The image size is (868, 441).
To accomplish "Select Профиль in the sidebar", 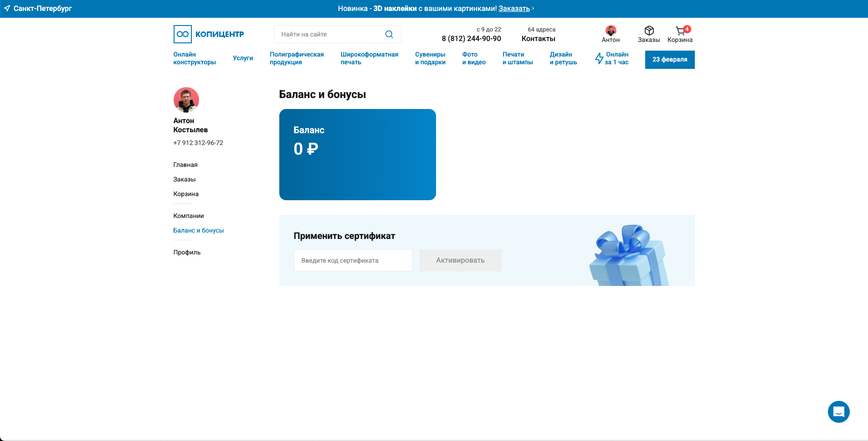I will pyautogui.click(x=187, y=252).
